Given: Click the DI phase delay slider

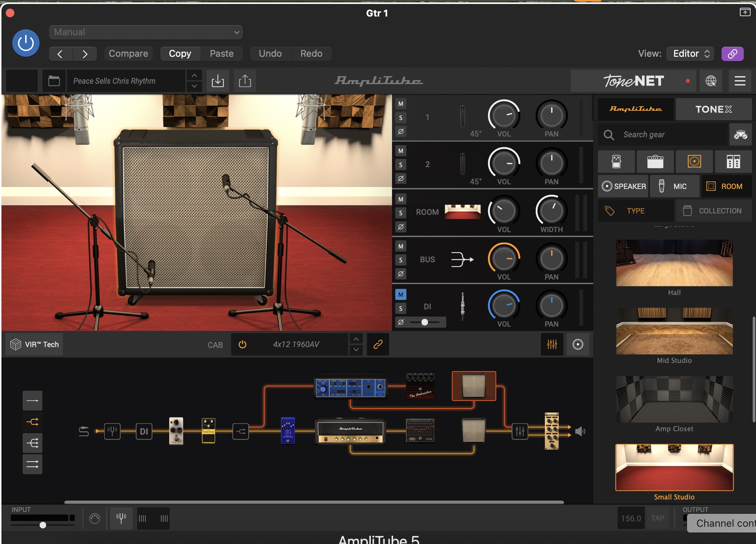Looking at the screenshot, I should [x=425, y=322].
